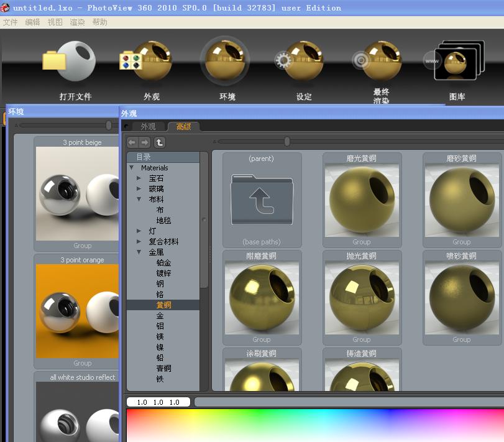The width and height of the screenshot is (504, 442).
Task: Expand the 灯 category arrow
Action: [139, 231]
